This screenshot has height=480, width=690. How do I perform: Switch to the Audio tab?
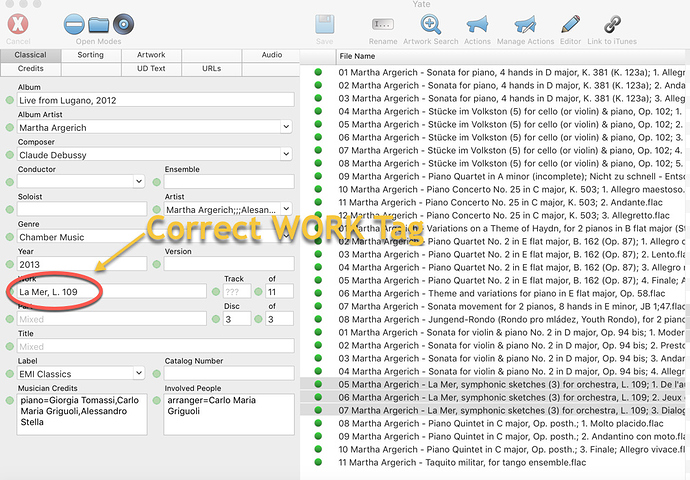(x=272, y=55)
